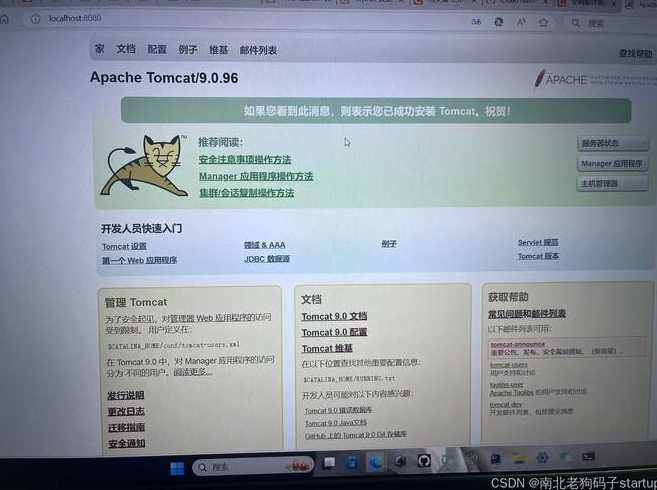
Task: Open the File Explorer taskbar icon
Action: (x=519, y=459)
